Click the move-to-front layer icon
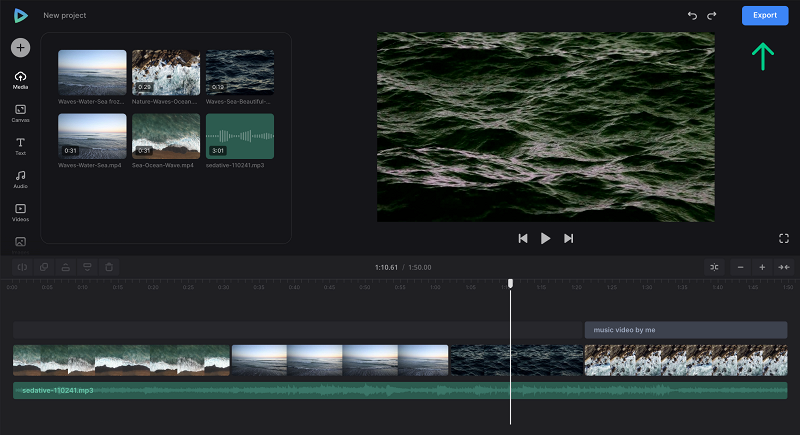The image size is (800, 435). 66,267
